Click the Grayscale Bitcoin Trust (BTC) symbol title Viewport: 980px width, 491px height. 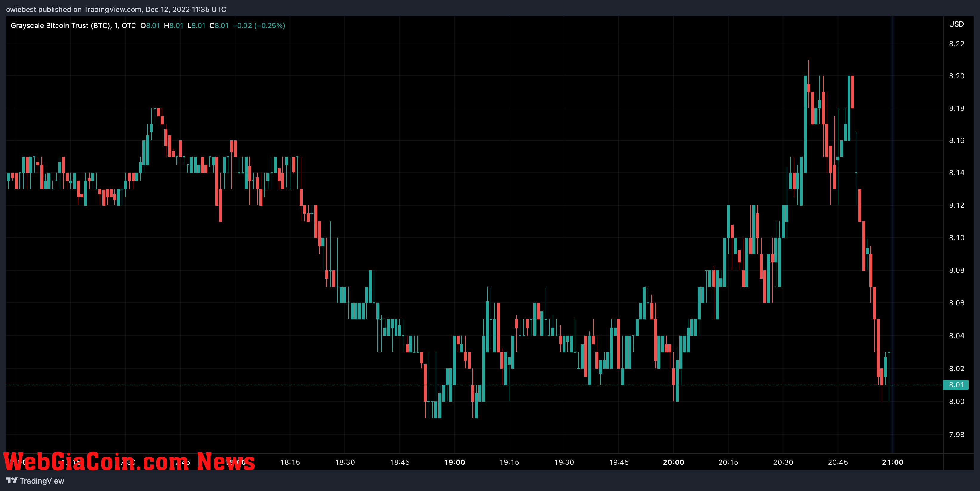tap(61, 25)
